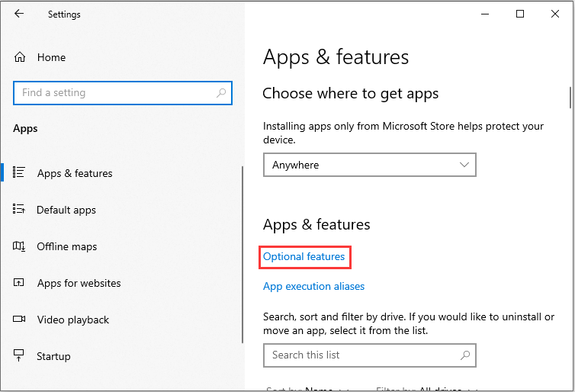Click the back arrow in the title bar
The width and height of the screenshot is (575, 392).
point(19,14)
